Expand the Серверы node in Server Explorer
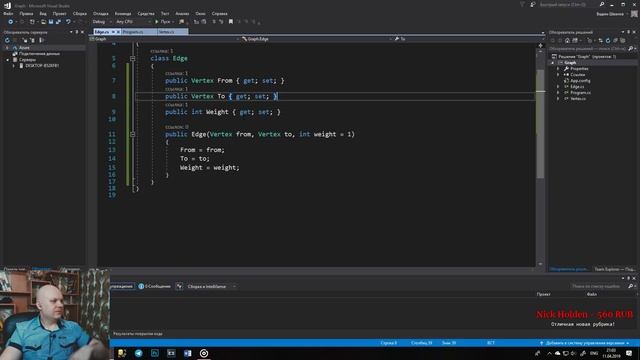The image size is (640, 360). 7,60
